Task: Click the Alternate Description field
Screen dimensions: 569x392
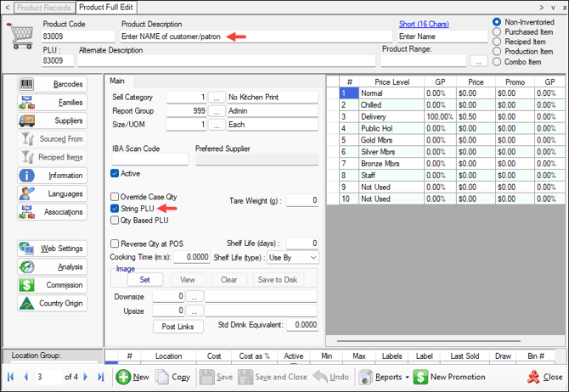Action: point(227,61)
